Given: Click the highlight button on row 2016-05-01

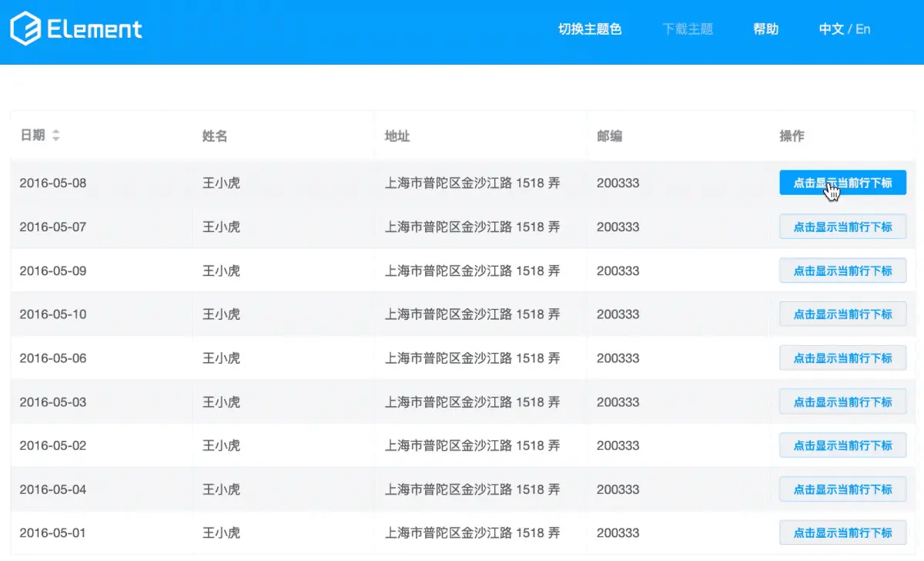Looking at the screenshot, I should click(x=842, y=532).
